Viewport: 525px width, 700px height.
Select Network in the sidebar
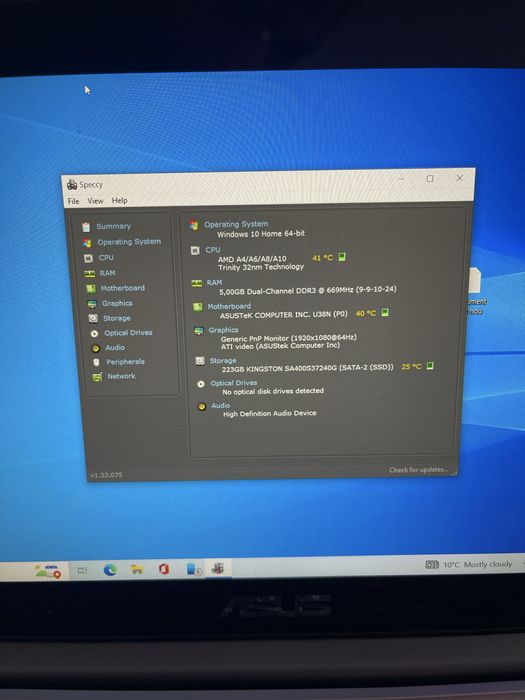tap(121, 376)
